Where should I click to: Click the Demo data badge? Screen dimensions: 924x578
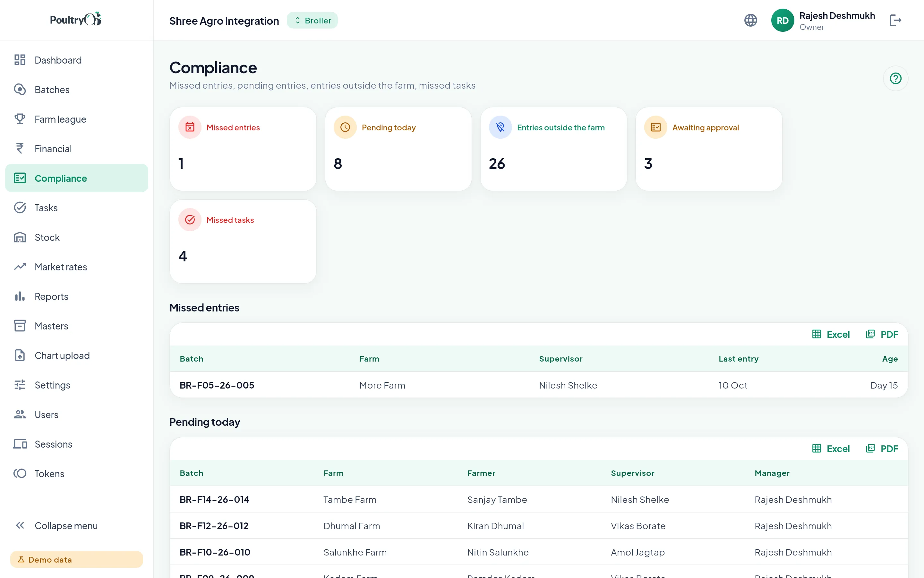(x=77, y=559)
